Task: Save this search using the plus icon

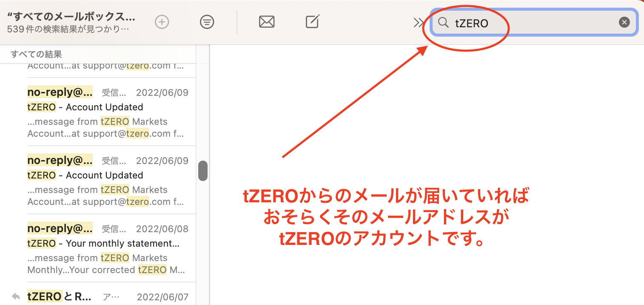Action: (x=162, y=22)
